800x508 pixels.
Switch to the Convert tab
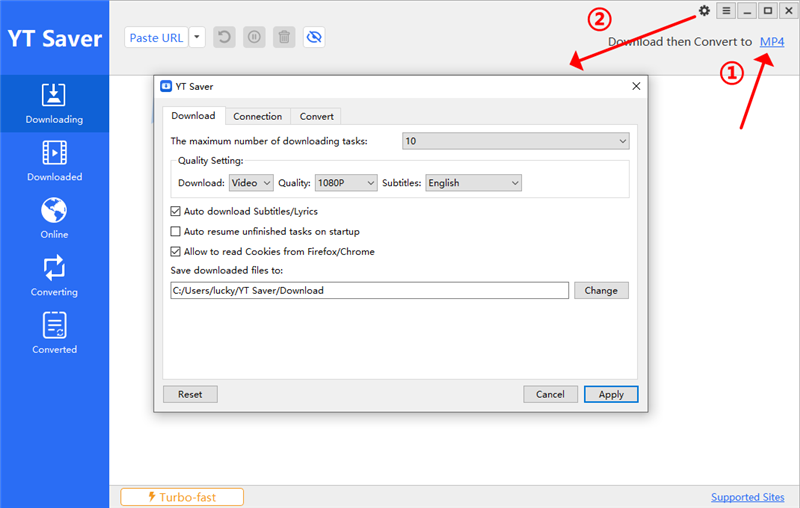316,116
